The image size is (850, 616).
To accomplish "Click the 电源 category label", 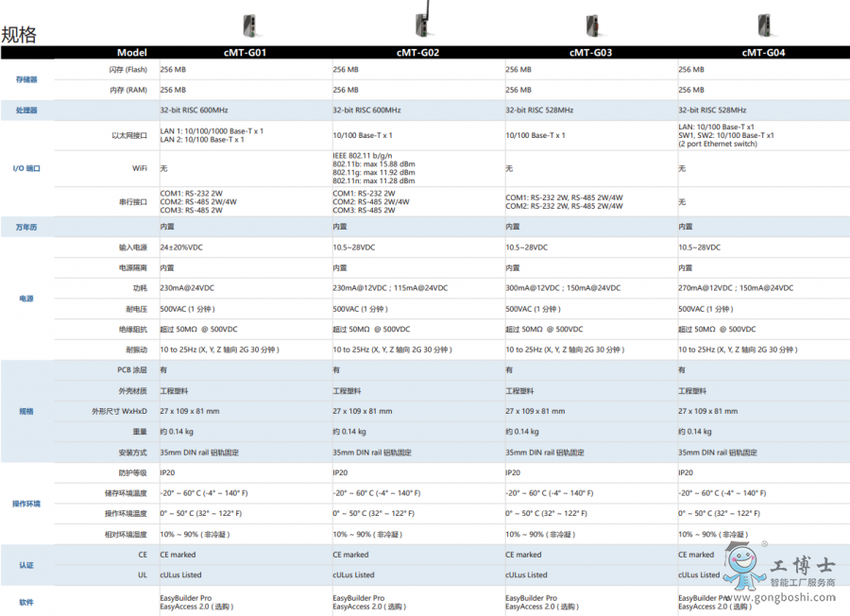I will 26,299.
